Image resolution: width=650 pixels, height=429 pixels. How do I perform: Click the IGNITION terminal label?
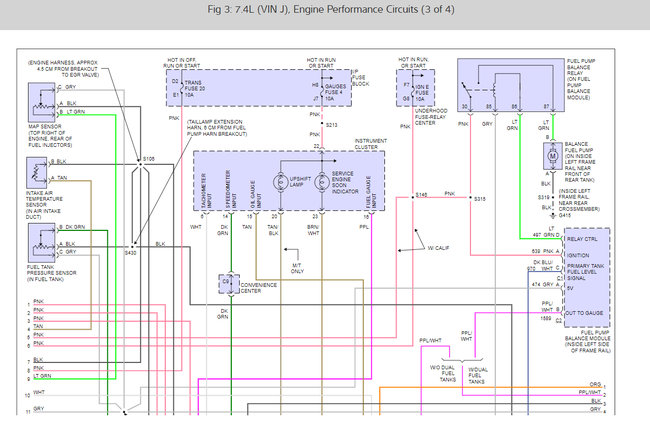click(578, 255)
